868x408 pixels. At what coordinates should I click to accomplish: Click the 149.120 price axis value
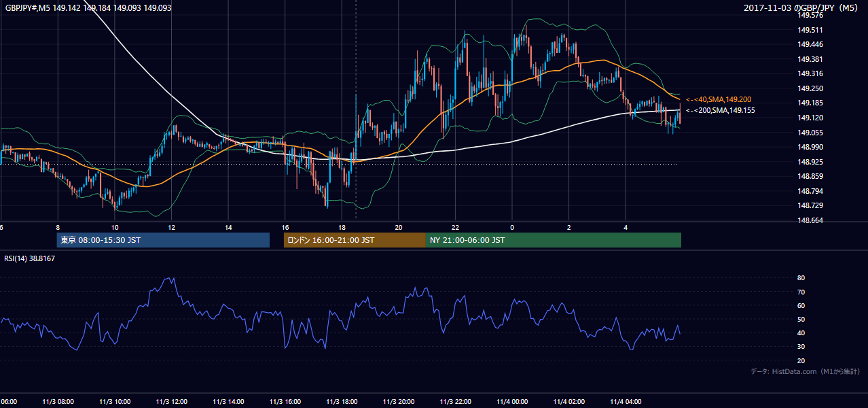[811, 118]
